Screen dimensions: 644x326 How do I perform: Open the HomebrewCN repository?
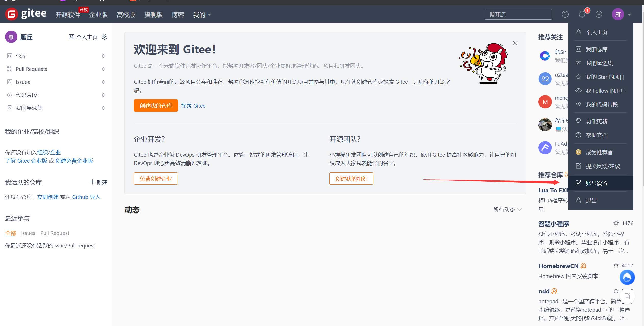tap(558, 266)
